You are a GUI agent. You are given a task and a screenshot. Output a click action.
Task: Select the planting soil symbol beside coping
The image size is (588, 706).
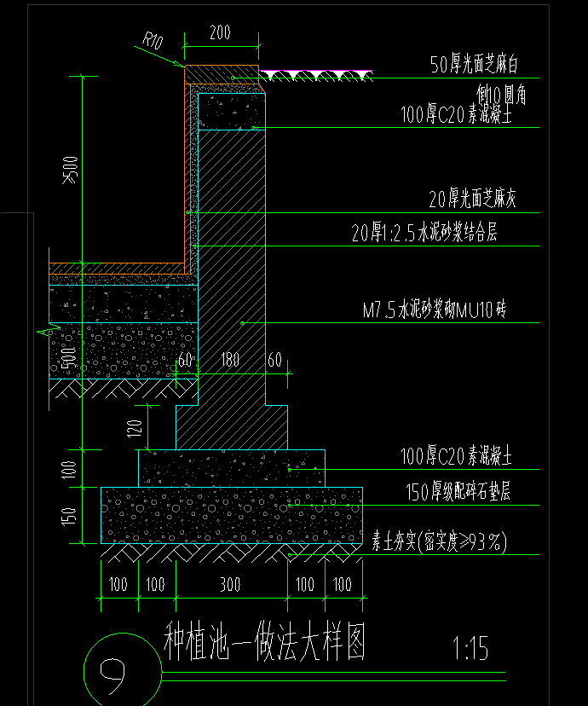click(317, 76)
